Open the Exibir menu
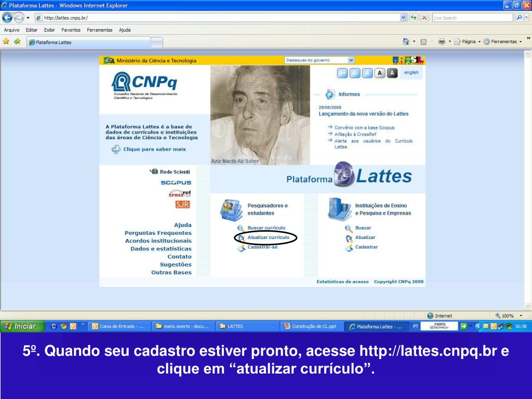This screenshot has height=399, width=532. point(49,30)
